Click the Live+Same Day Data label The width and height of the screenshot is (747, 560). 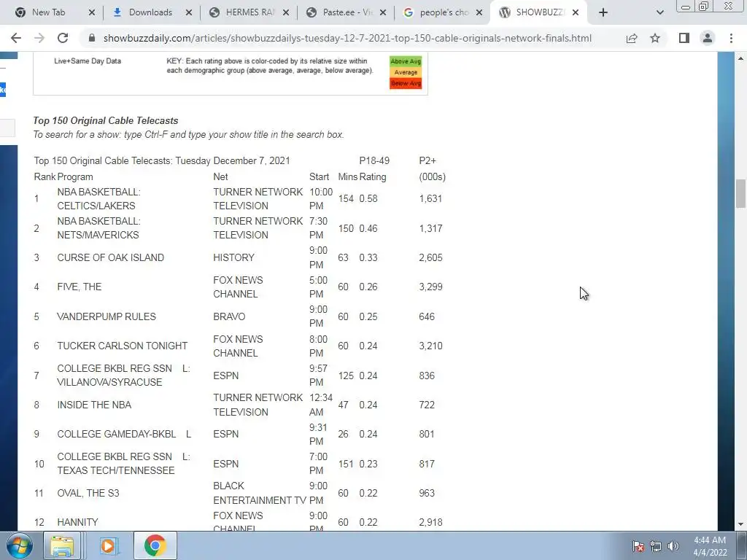pyautogui.click(x=88, y=61)
